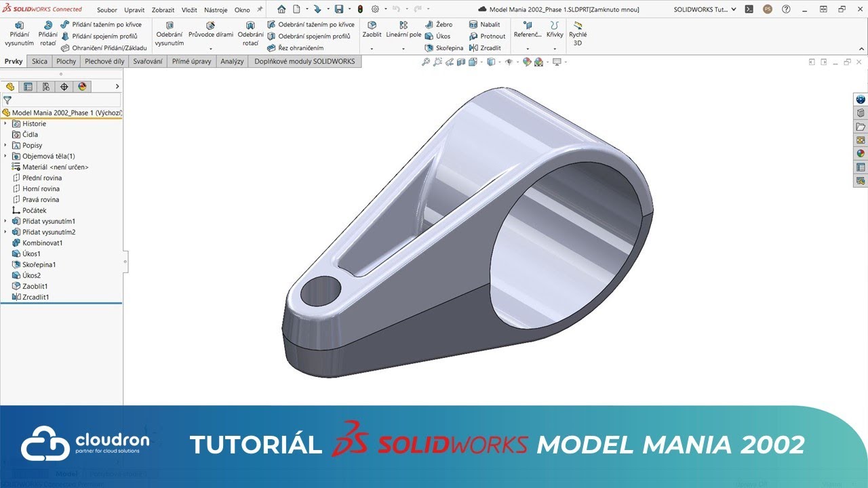The image size is (868, 488).
Task: Open the Zobrazit menu
Action: (x=163, y=10)
